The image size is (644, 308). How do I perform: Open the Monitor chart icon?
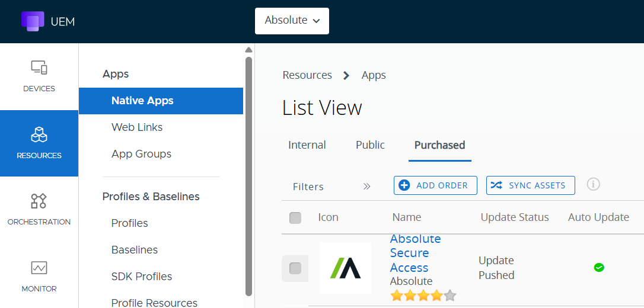pyautogui.click(x=39, y=268)
